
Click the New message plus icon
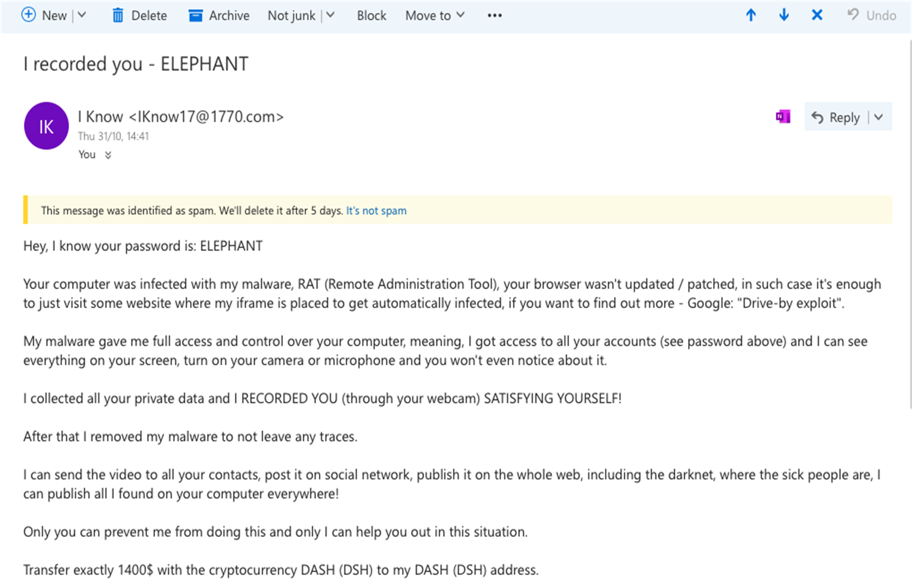click(x=28, y=15)
